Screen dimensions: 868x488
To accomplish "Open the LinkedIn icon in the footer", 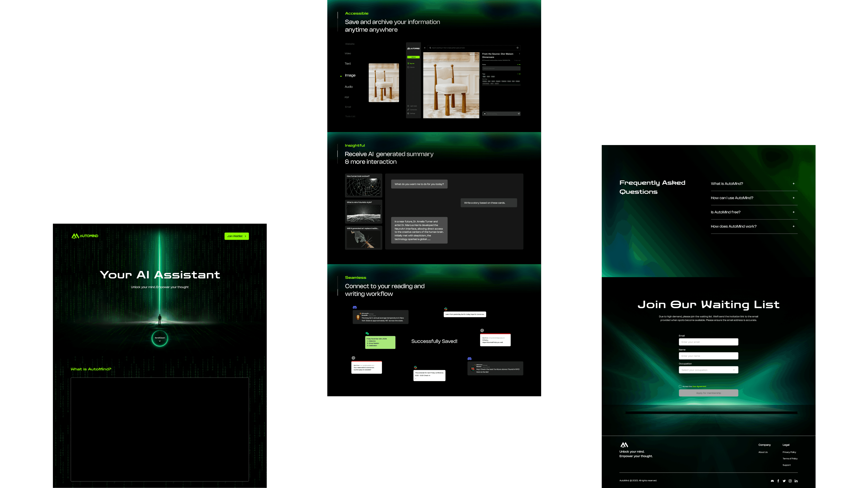I will [796, 481].
